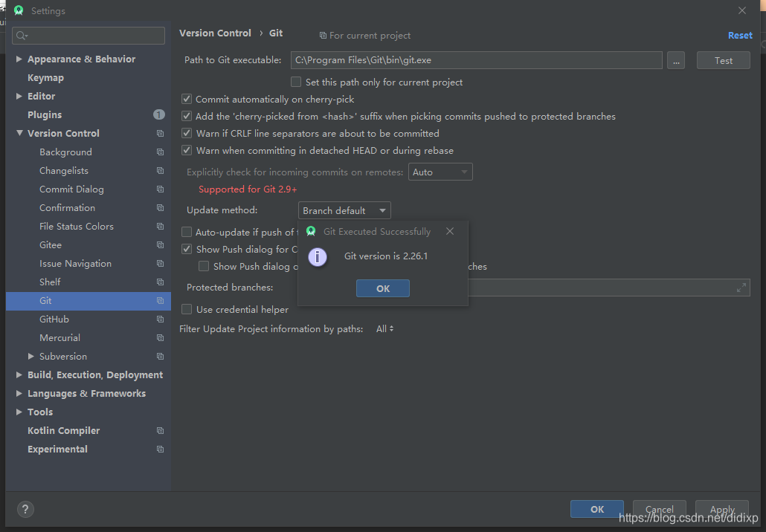Collapse the Version Control section

(19, 133)
